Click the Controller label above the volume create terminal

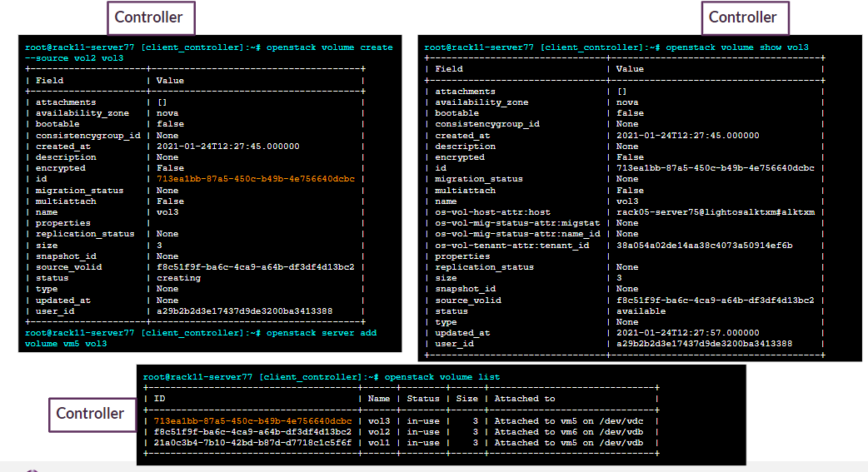click(x=151, y=17)
